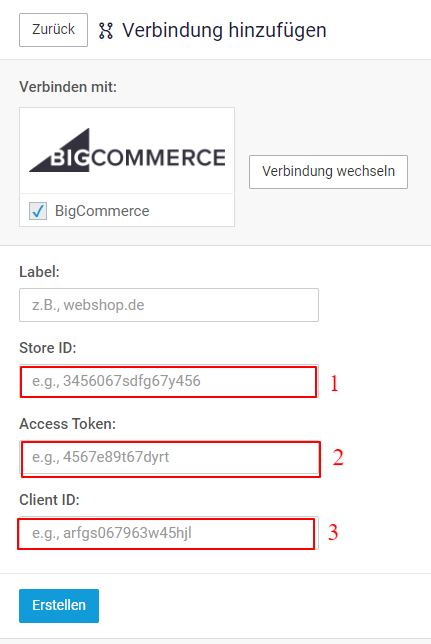Screen dimensions: 431x644
Task: Click into the Client ID input field
Action: 169,533
